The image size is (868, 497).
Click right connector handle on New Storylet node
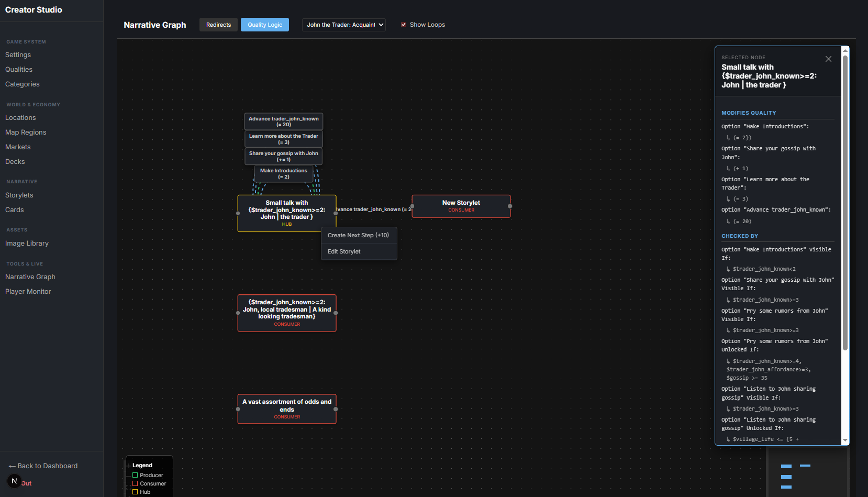pyautogui.click(x=510, y=206)
